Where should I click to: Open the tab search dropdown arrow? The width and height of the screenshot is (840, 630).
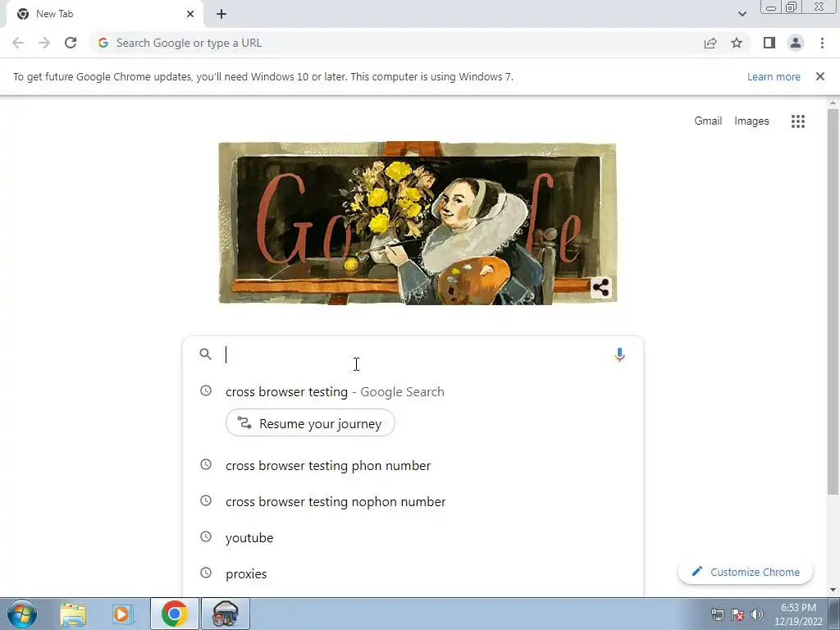point(742,14)
